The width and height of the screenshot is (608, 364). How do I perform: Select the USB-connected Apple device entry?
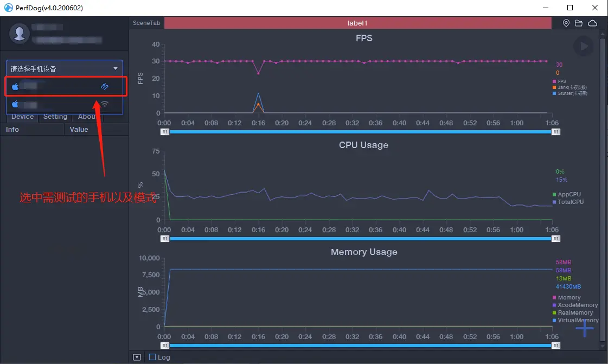point(65,86)
